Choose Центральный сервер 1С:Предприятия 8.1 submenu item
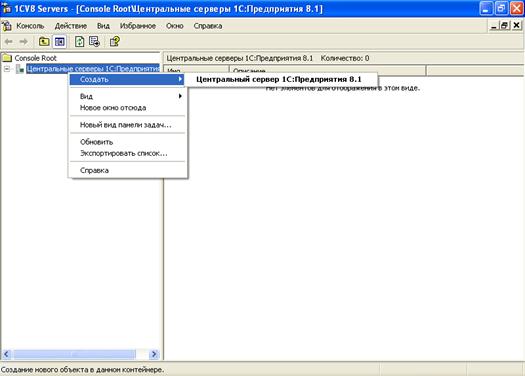The image size is (525, 376). (281, 79)
